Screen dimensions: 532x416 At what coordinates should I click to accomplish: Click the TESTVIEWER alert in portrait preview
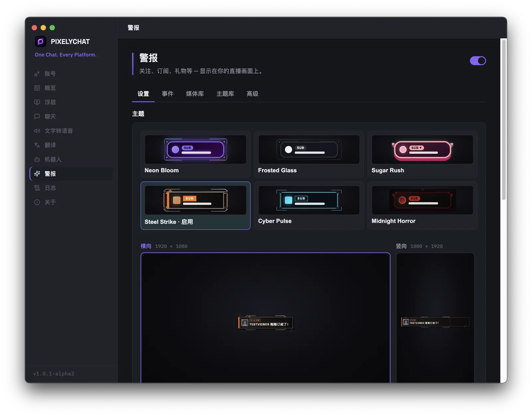coord(435,322)
